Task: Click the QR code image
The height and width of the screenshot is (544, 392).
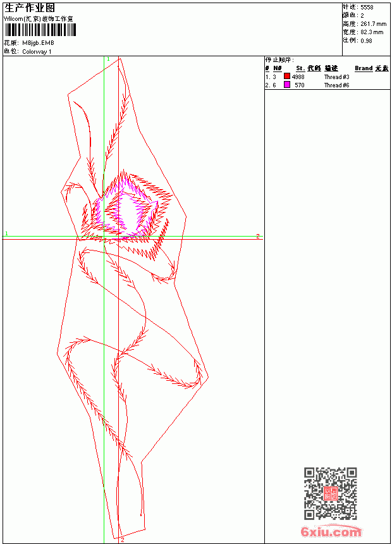Action: [x=331, y=493]
